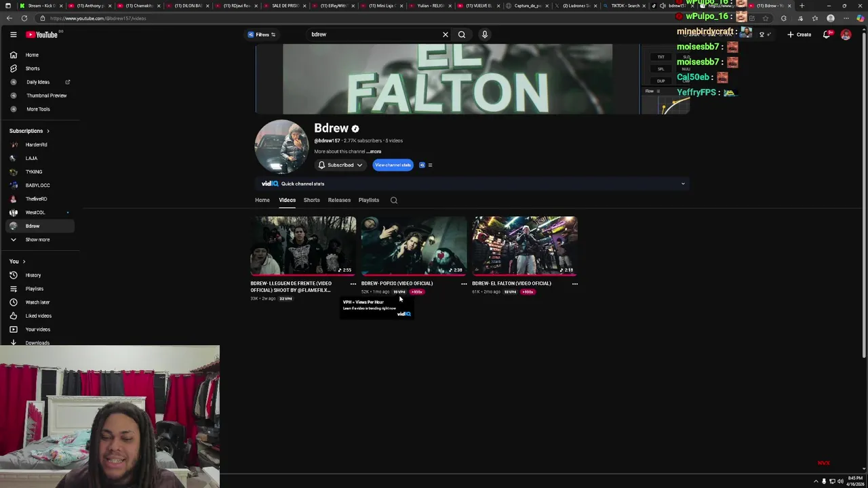Screen dimensions: 868x488
Task: Open the POPI30 video thumbnail
Action: (x=414, y=245)
